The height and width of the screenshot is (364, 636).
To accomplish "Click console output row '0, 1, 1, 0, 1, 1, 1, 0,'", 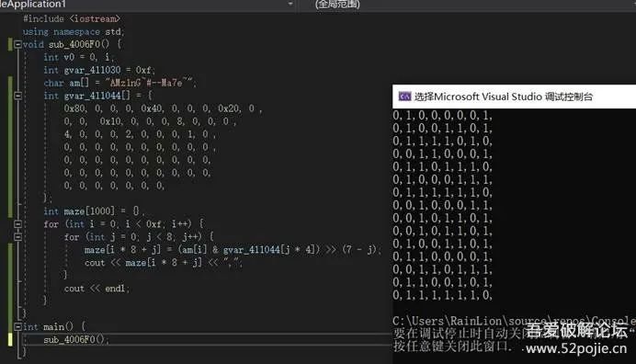I will (x=442, y=166).
